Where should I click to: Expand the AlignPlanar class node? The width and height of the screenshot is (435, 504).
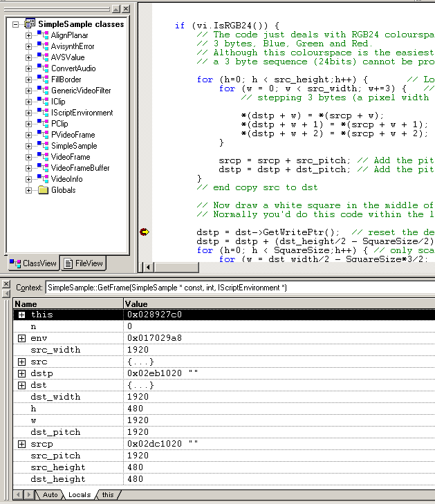28,35
